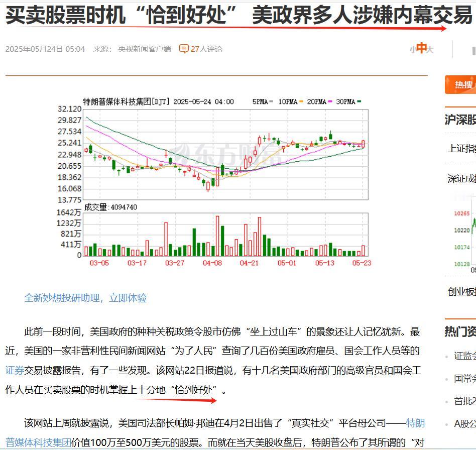Open 全新妙想投研助理，立即体验 link
The image size is (476, 450).
(85, 298)
